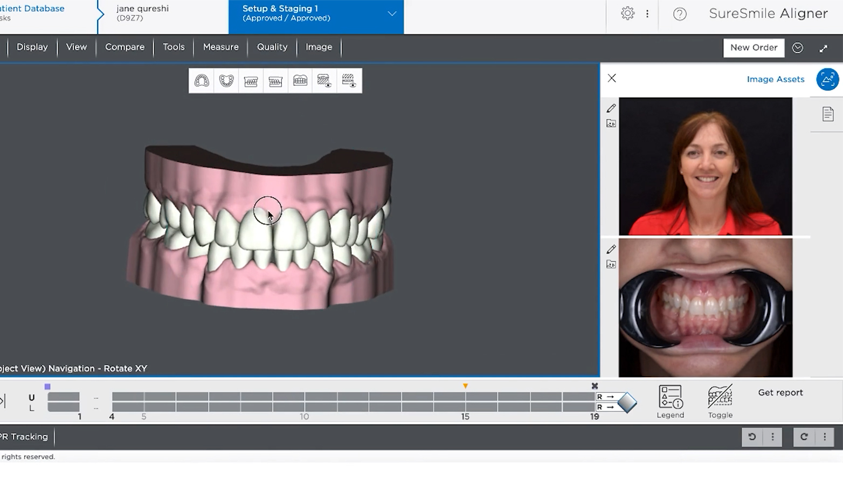Click the image icon under intraoral-photo pencil
Screen dimensions: 843x504
611,264
